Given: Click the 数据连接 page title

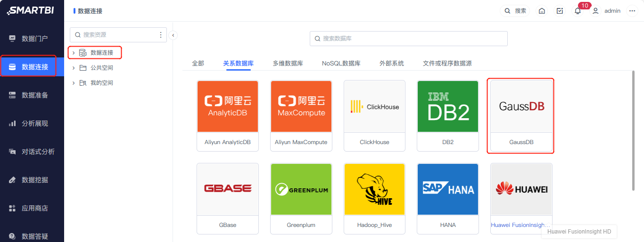Looking at the screenshot, I should [x=90, y=11].
